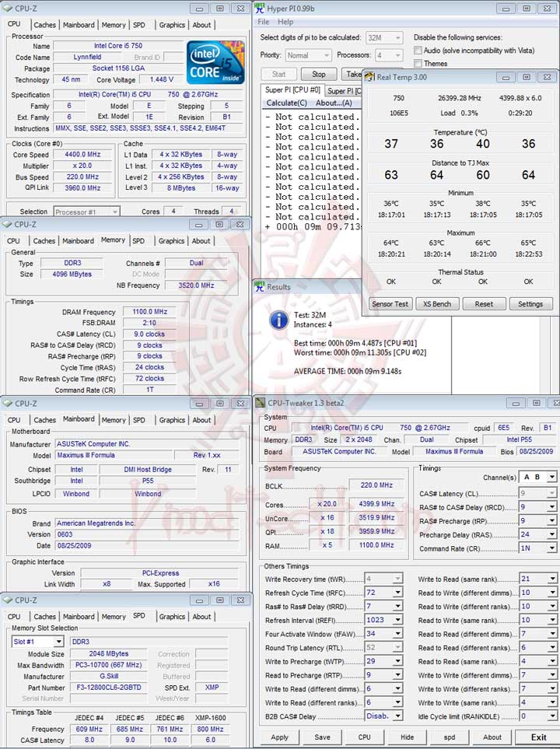Click the Results dialog title icon
This screenshot has width=560, height=749.
coord(260,286)
